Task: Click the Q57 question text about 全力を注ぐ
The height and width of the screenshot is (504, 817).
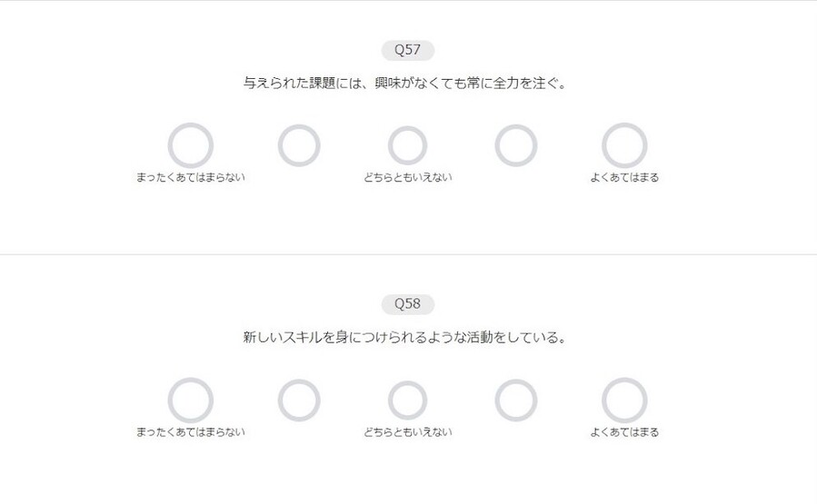Action: click(x=405, y=84)
